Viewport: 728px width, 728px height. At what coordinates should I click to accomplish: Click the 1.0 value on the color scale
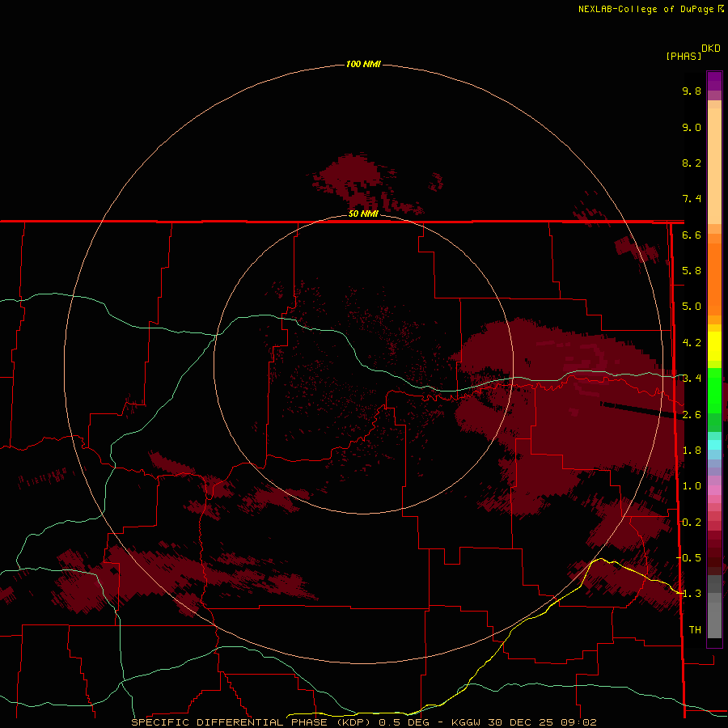tap(692, 486)
